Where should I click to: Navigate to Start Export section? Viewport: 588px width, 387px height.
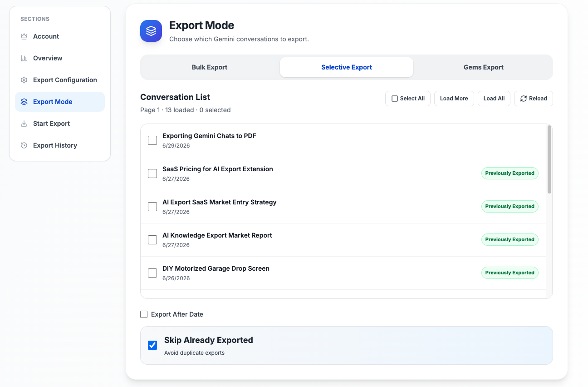pos(60,124)
